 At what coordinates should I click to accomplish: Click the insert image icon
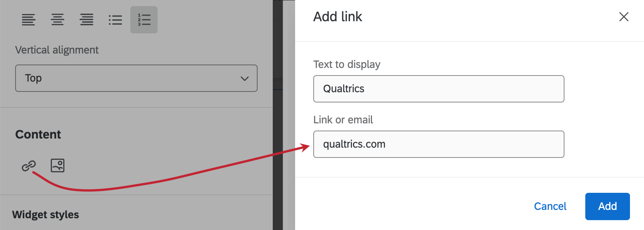(58, 165)
